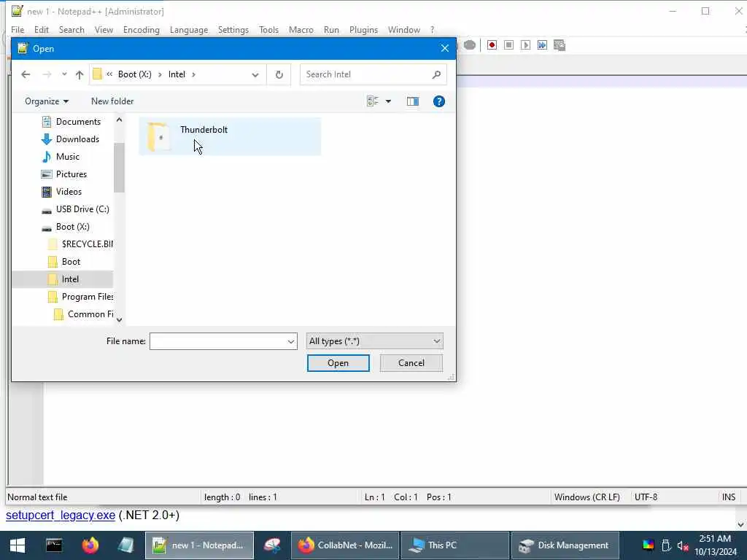Click the Change your view icon
This screenshot has height=560, width=747.
[x=373, y=101]
